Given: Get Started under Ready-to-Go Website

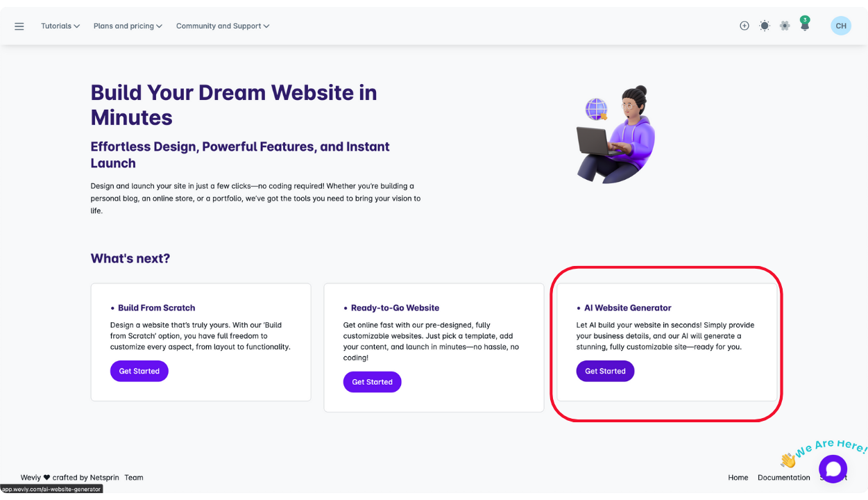Looking at the screenshot, I should point(373,382).
